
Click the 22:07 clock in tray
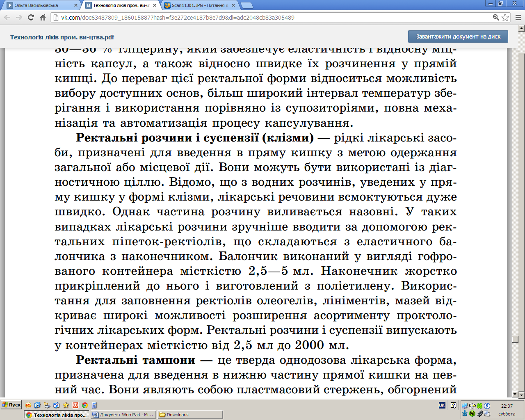[507, 406]
